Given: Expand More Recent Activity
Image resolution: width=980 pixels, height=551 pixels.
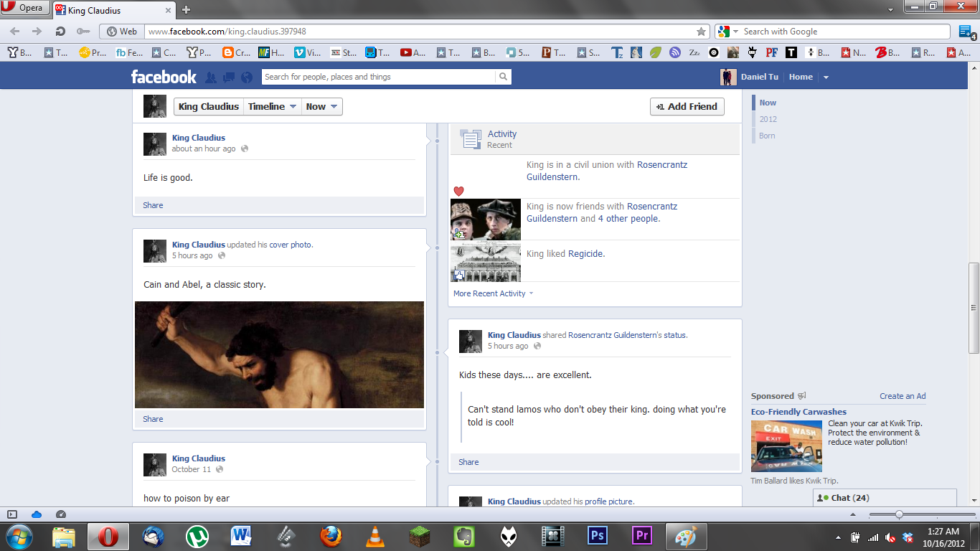Looking at the screenshot, I should coord(493,293).
